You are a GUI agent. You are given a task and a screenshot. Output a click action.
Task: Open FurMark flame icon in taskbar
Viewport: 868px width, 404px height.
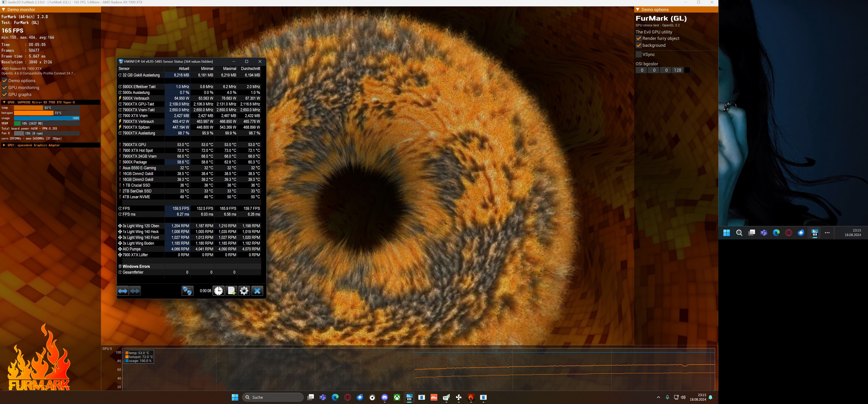[471, 398]
